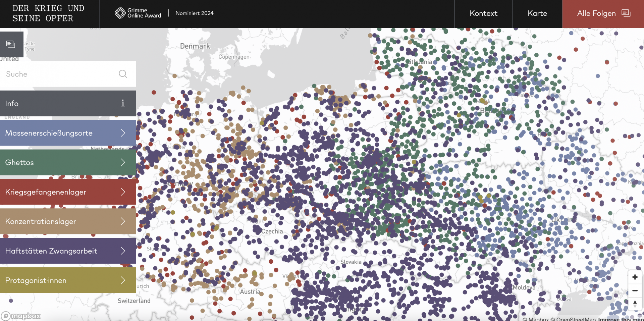The image size is (644, 321).
Task: Open the Karte menu item
Action: [537, 13]
